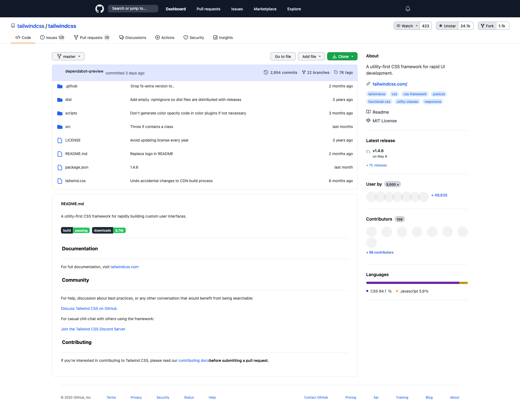Viewport: 520px width, 420px height.
Task: Open the GitHub logo home icon
Action: (x=99, y=9)
